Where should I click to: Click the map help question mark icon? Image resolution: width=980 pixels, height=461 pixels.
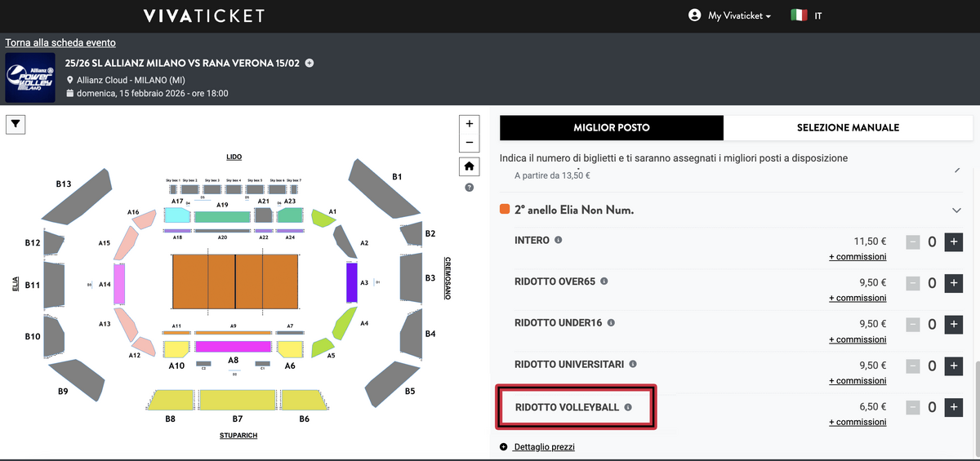[x=469, y=188]
